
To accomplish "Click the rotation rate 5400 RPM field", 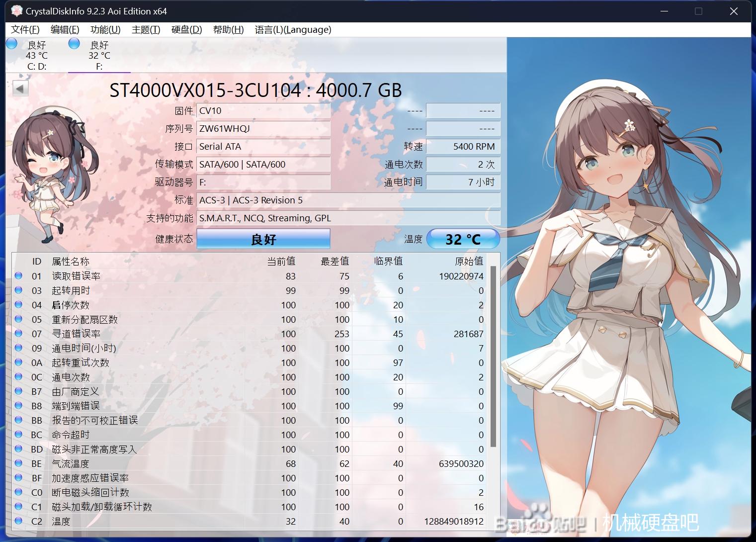I will point(463,147).
